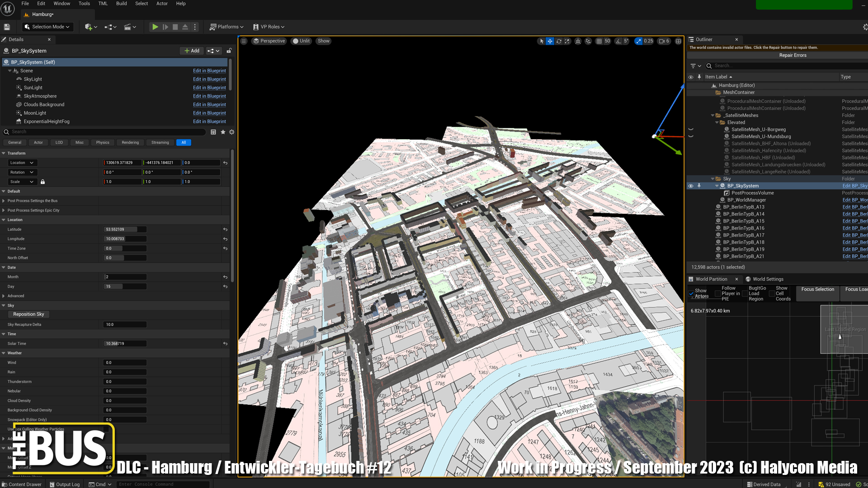The image size is (868, 488).
Task: Enable Follow Player in PIE checkbox
Action: click(x=717, y=294)
